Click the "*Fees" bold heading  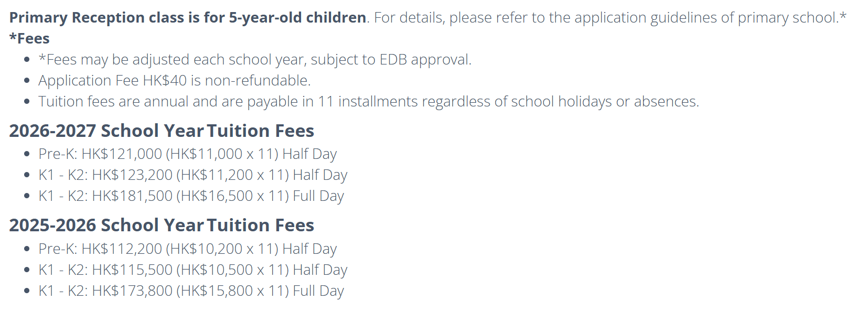(30, 39)
